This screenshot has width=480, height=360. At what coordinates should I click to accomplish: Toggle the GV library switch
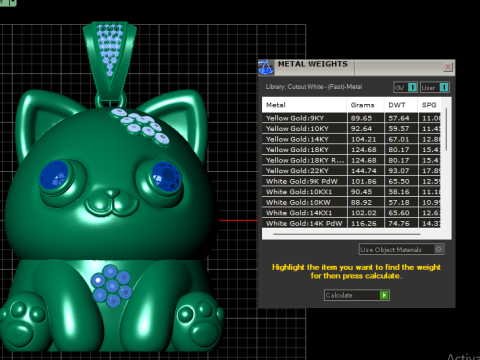click(x=405, y=87)
